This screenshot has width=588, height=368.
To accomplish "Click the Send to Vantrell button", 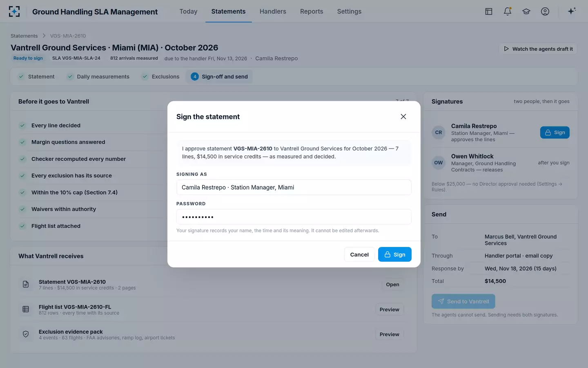I will pyautogui.click(x=463, y=301).
